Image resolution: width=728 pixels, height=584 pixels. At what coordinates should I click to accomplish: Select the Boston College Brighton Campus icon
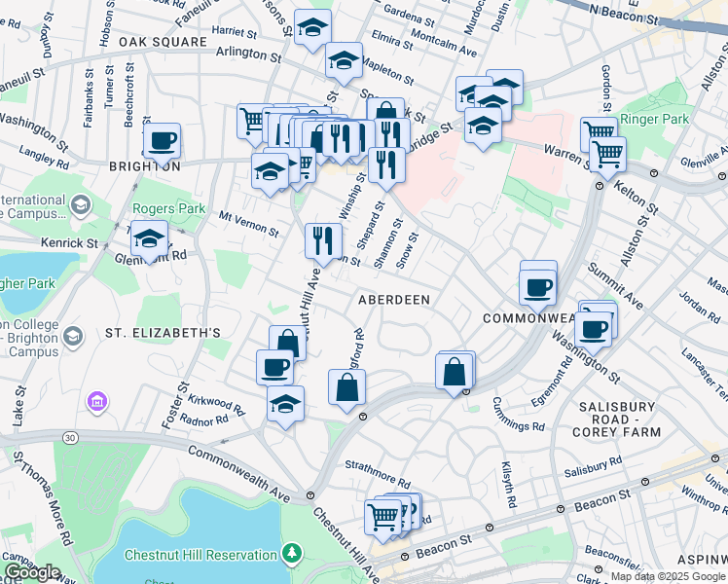(73, 337)
